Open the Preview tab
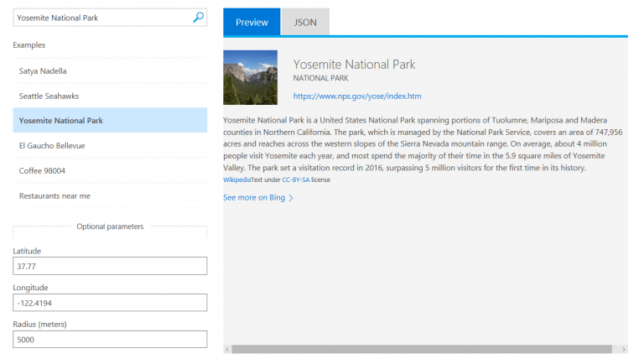Viewport: 644px width, 359px height. click(x=252, y=23)
